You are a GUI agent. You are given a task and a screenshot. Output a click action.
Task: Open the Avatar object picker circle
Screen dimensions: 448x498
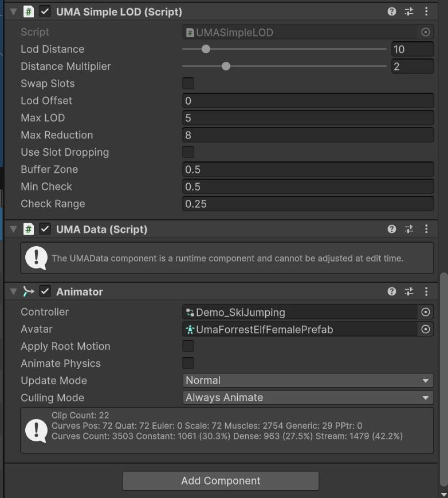point(425,329)
